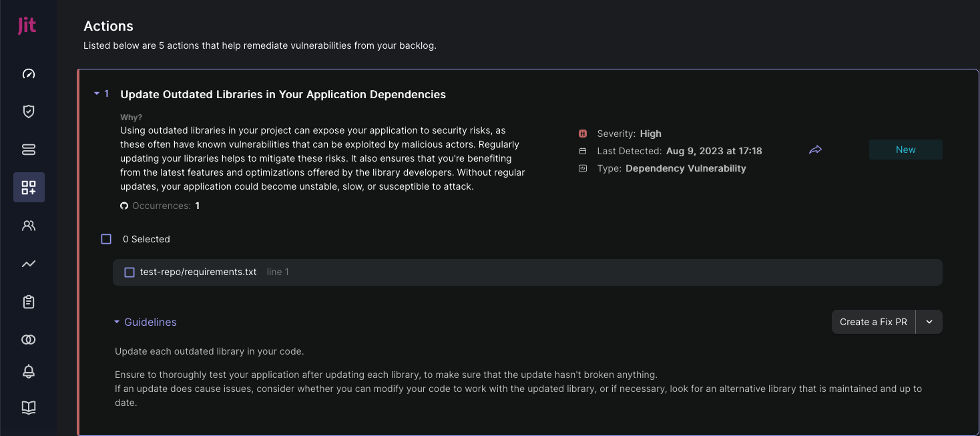980x436 pixels.
Task: Open the dashboard gauge icon in sidebar
Action: [x=29, y=73]
